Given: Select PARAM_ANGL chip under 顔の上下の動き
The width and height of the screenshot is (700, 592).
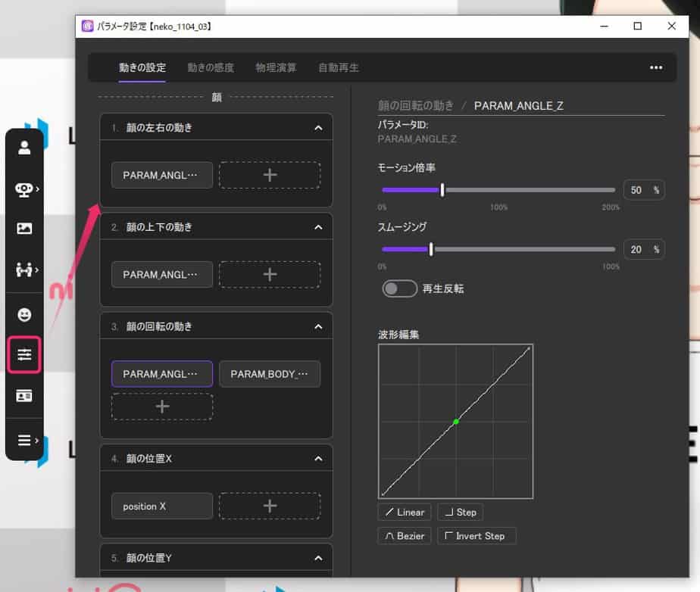Looking at the screenshot, I should pos(162,275).
